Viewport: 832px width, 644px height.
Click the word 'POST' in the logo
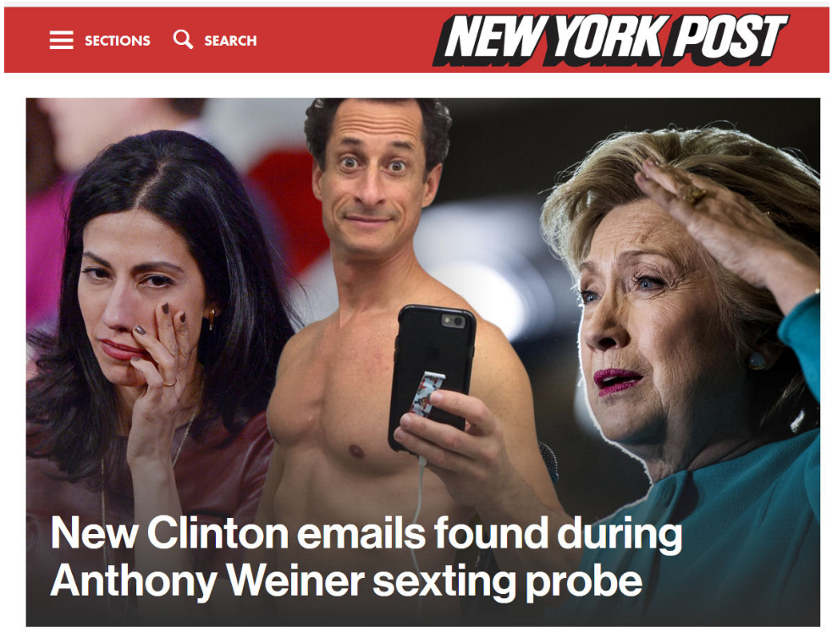pos(728,38)
